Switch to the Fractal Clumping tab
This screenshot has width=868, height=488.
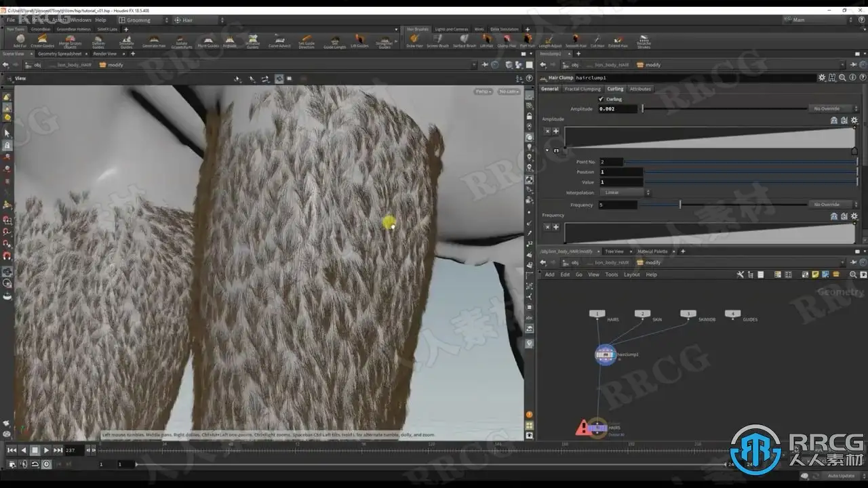click(583, 89)
